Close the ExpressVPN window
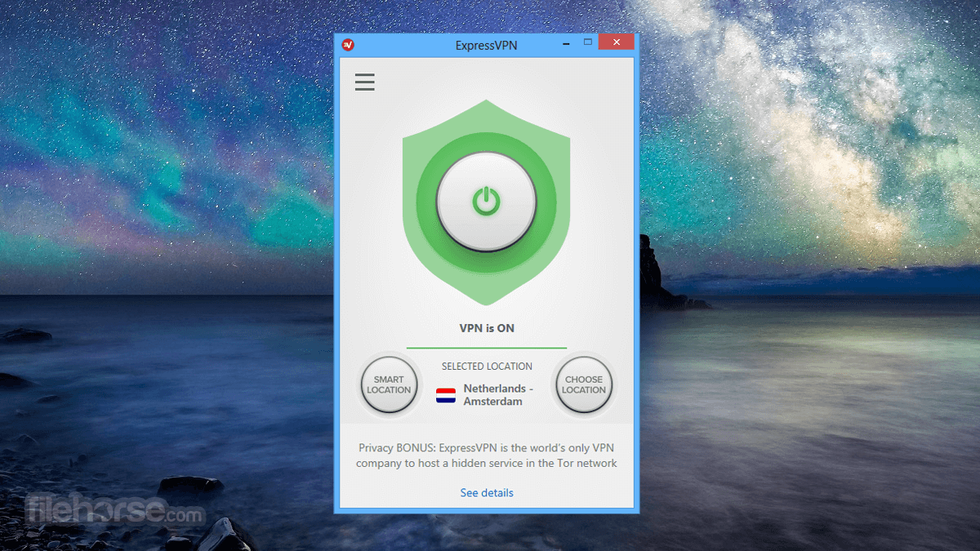980x551 pixels. (616, 42)
